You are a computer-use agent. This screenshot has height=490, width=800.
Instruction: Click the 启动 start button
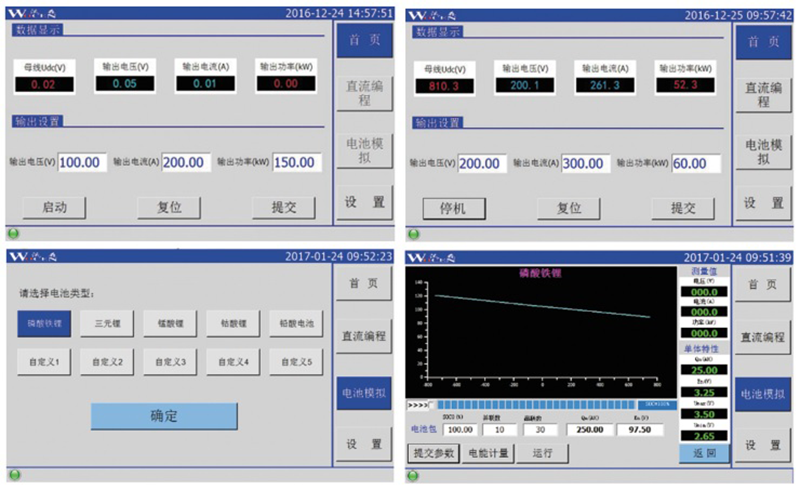point(54,207)
